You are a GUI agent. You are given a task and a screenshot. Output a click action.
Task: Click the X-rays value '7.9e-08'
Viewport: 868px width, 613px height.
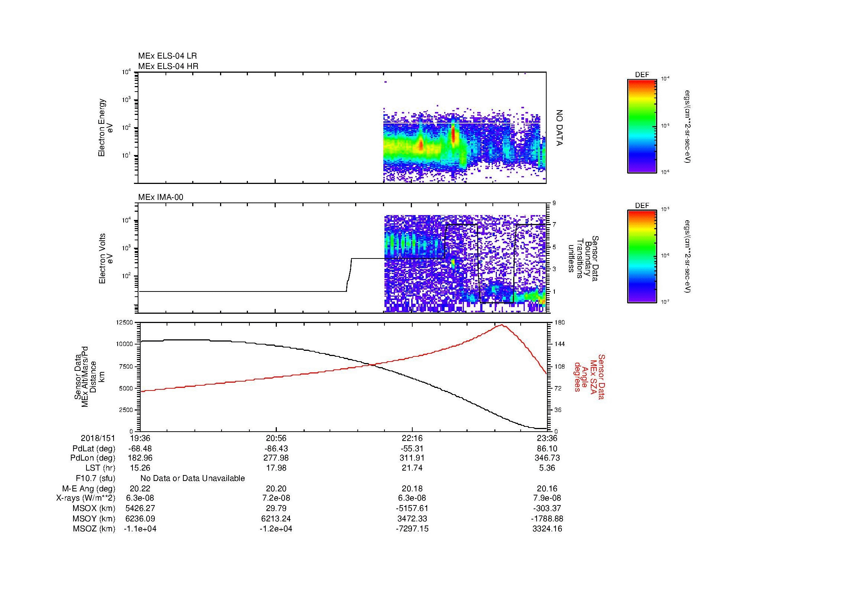[x=547, y=498]
